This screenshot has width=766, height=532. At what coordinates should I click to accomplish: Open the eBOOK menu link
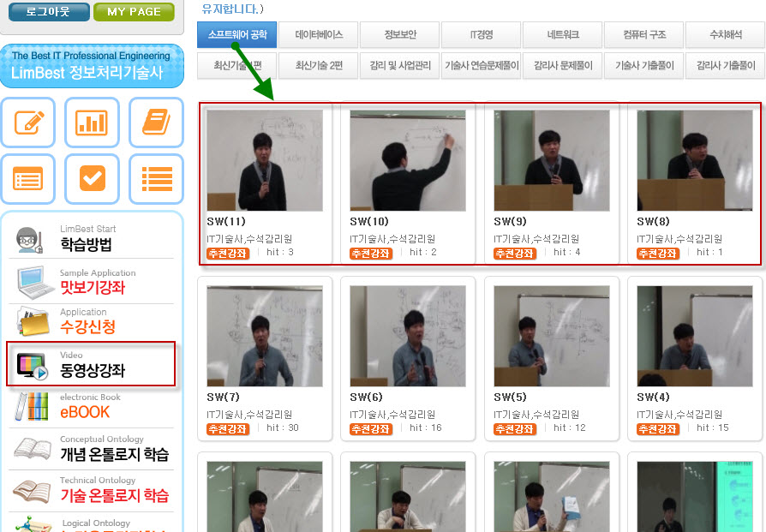tap(85, 412)
